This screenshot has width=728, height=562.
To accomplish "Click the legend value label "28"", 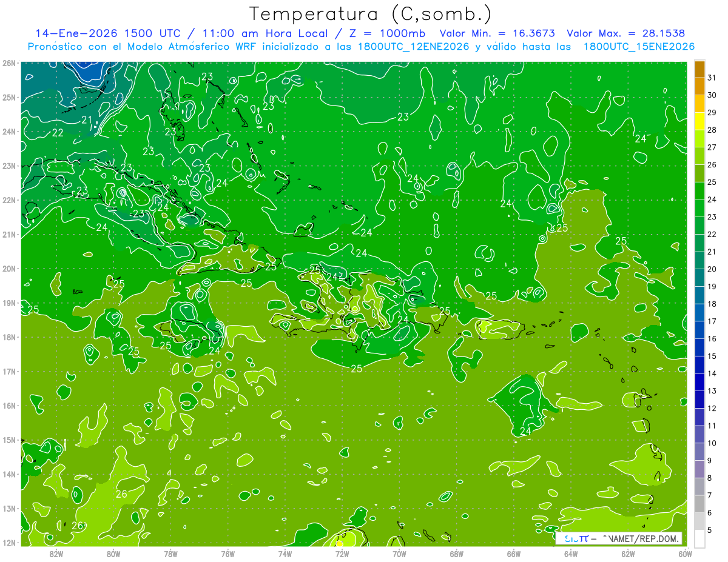I will (712, 130).
